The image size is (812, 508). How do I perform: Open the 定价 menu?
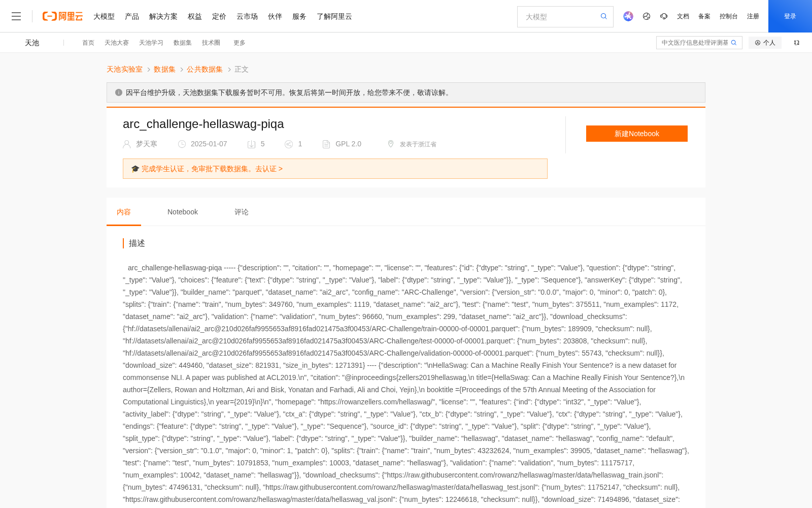tap(219, 16)
